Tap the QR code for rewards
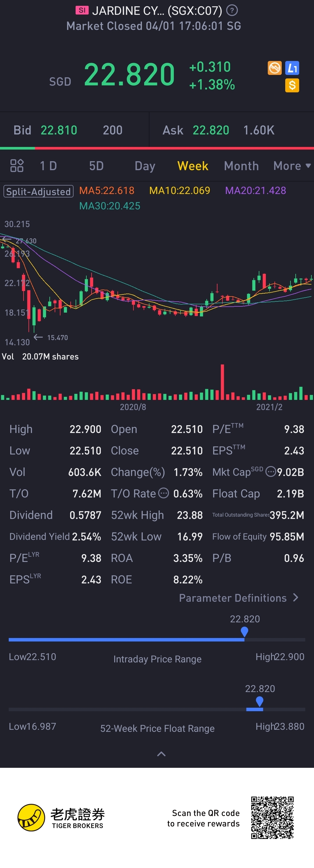This screenshot has height=868, width=314. tap(272, 817)
